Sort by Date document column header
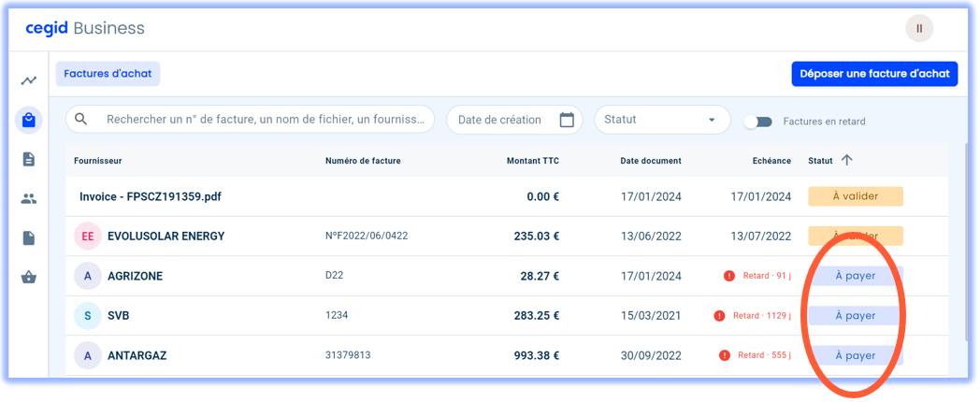980x402 pixels. pos(651,161)
